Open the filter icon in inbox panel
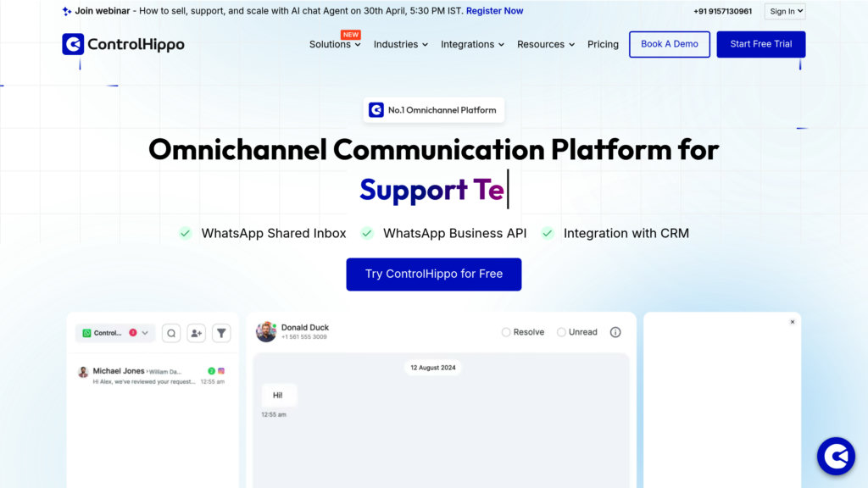Viewport: 868px width, 488px height. tap(221, 333)
